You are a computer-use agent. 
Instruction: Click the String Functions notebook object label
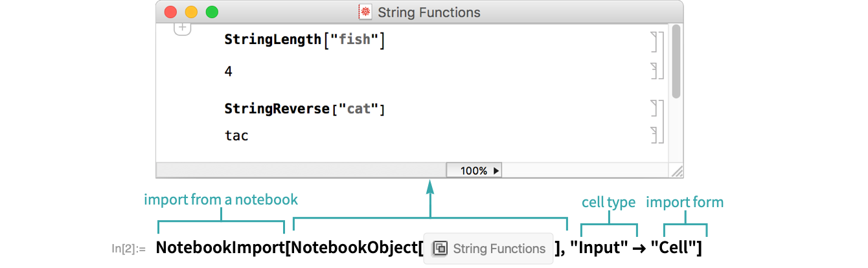tap(499, 249)
